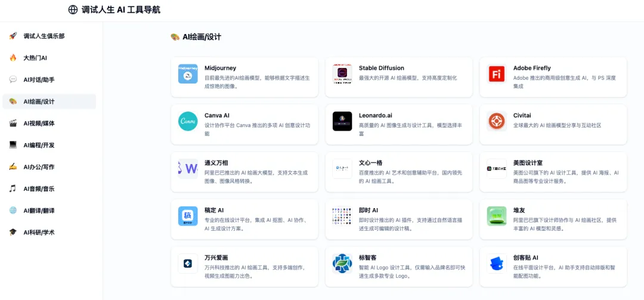The height and width of the screenshot is (300, 644).
Task: Open the 即时 AI card title
Action: (x=369, y=211)
